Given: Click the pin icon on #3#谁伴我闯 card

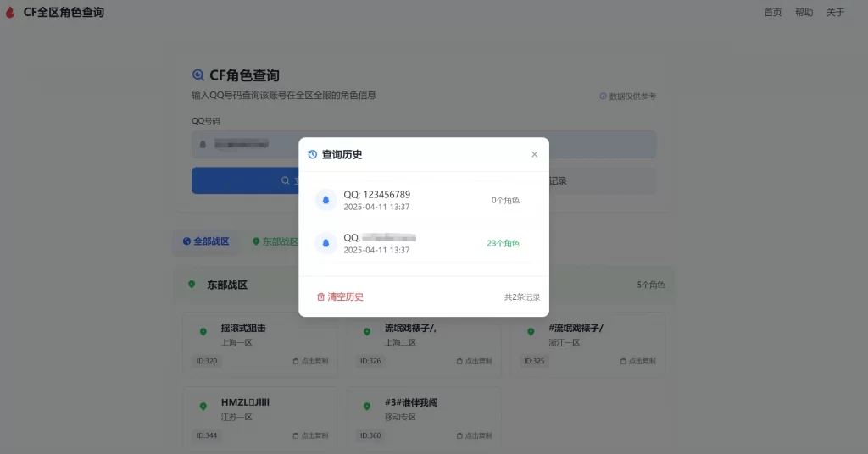Looking at the screenshot, I should (x=367, y=407).
